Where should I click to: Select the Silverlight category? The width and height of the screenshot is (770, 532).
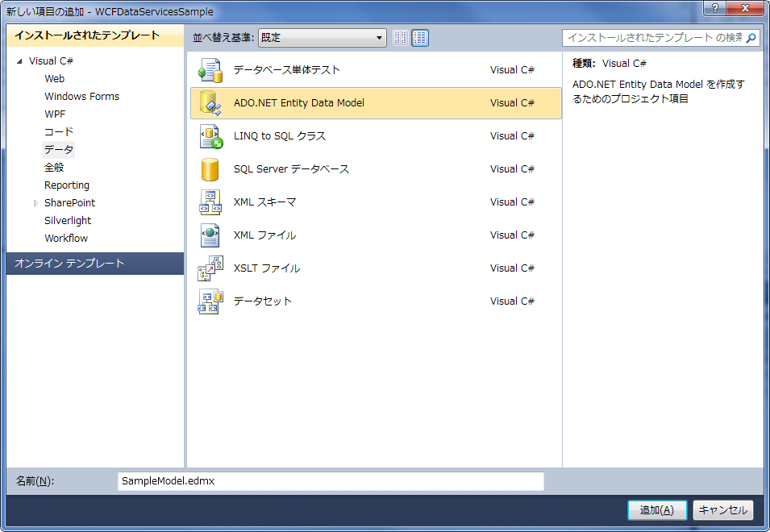pos(68,220)
